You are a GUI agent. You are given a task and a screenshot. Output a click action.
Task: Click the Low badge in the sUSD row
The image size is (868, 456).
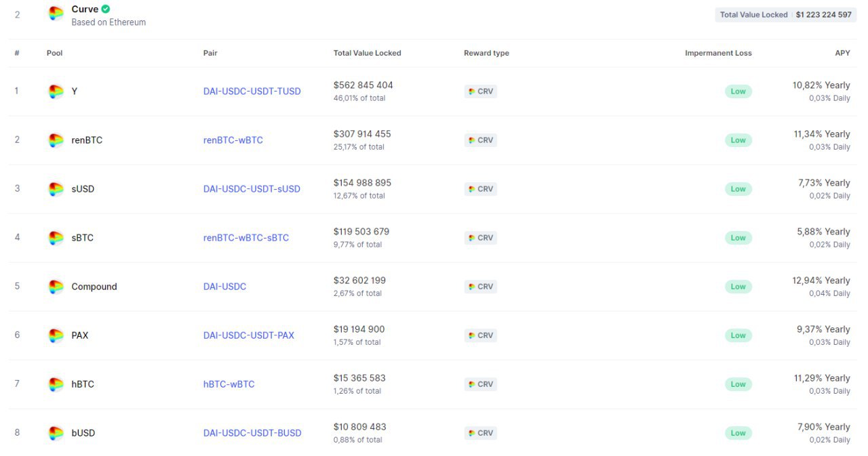(x=738, y=189)
